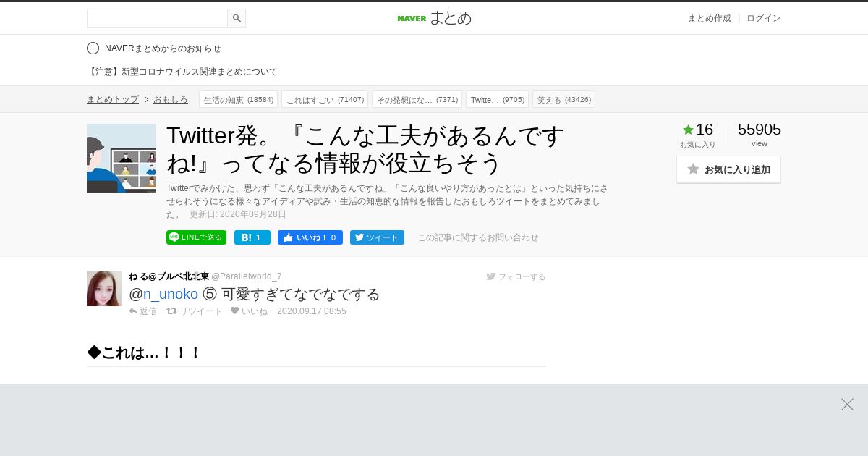The image size is (868, 456).
Task: Click リツイート retweet action
Action: pyautogui.click(x=195, y=311)
